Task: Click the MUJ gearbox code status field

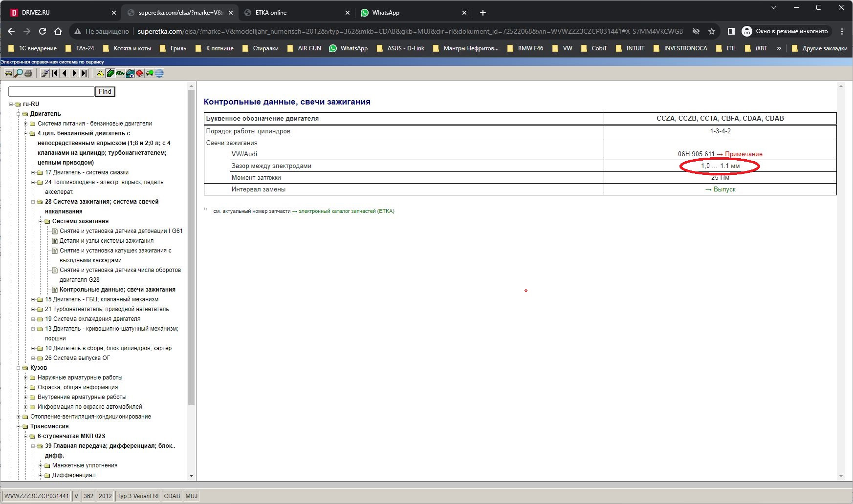Action: click(192, 496)
